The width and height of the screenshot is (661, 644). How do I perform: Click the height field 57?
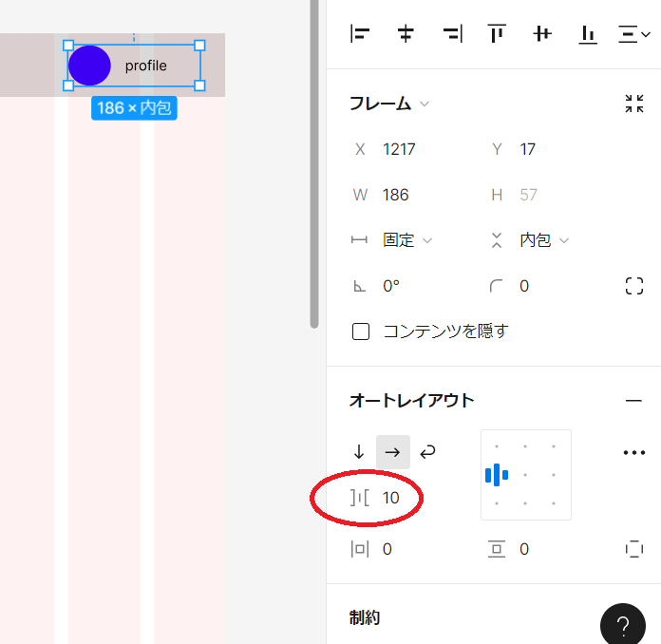pos(528,195)
